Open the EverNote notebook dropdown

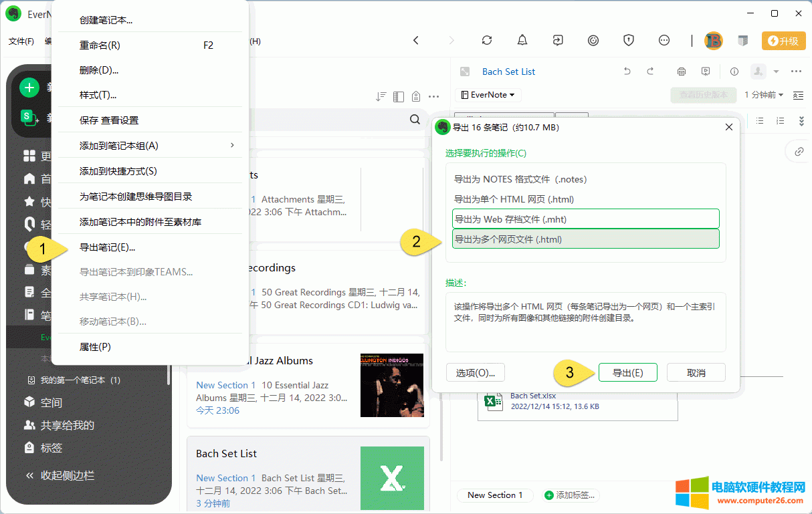tap(488, 95)
